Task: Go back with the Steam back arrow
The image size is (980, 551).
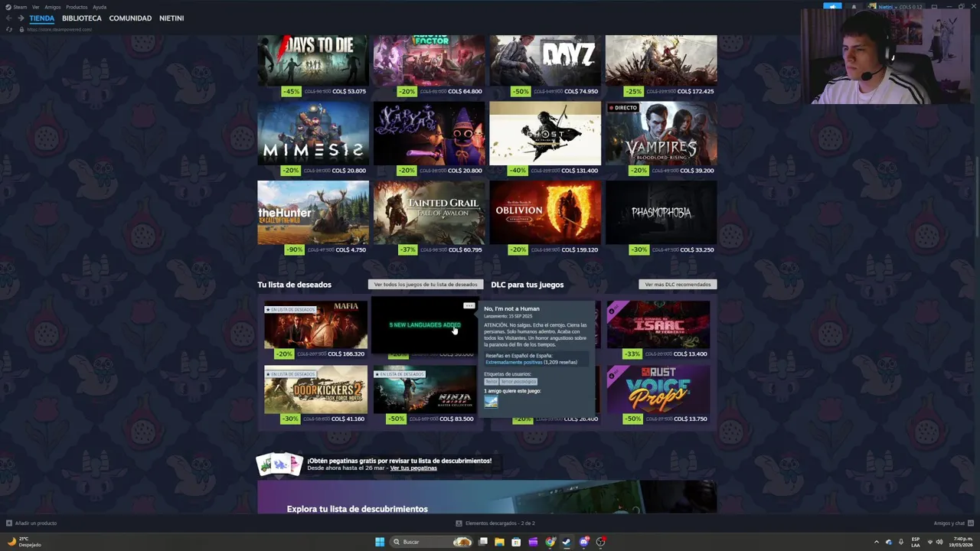Action: coord(8,18)
